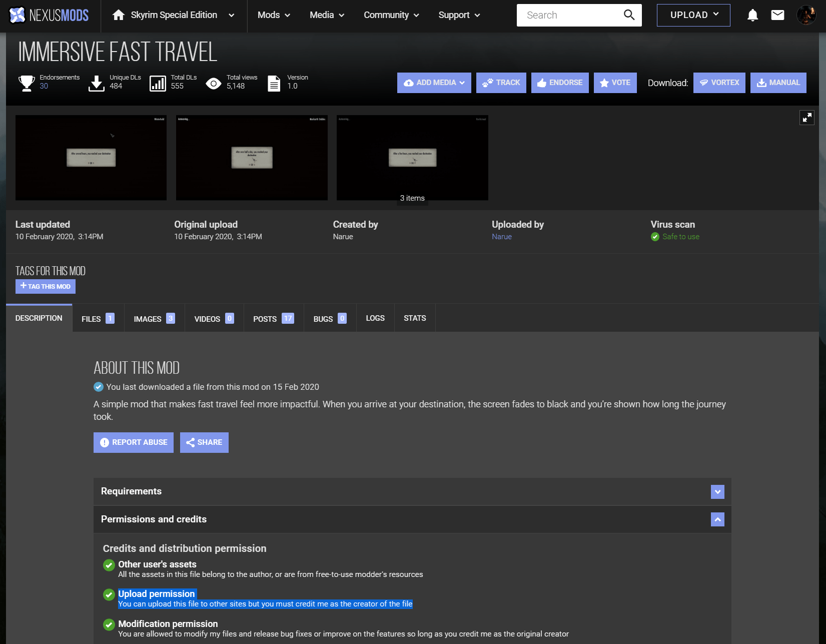Endorse the mod with thumbs-up button

tap(559, 83)
